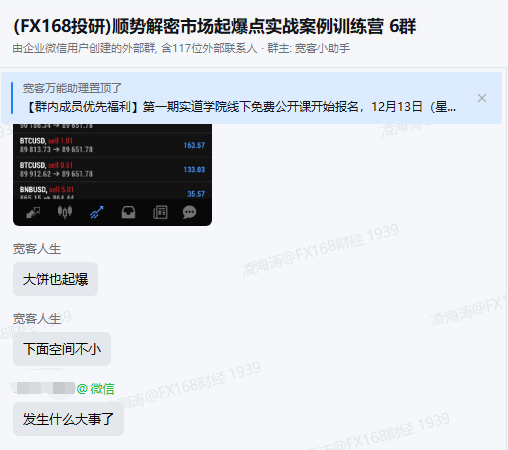Click the 163.57 profit value
The width and height of the screenshot is (508, 450).
click(194, 145)
